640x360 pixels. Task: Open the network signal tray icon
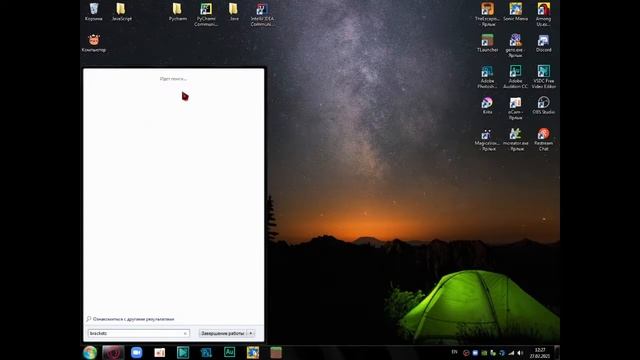point(511,353)
